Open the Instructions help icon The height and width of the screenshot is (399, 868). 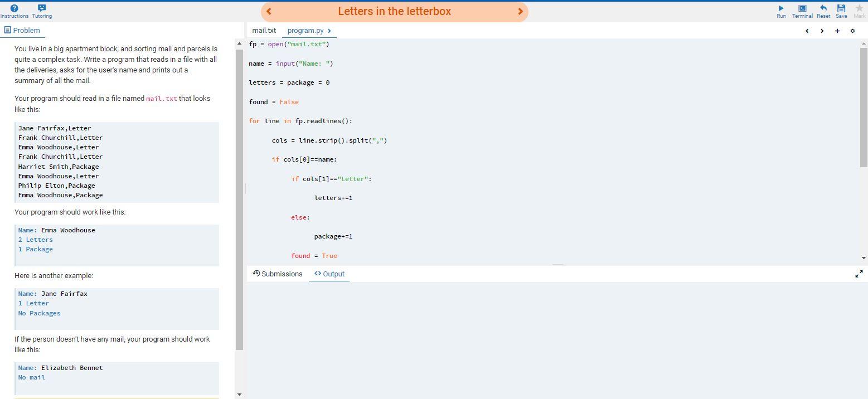click(x=13, y=7)
